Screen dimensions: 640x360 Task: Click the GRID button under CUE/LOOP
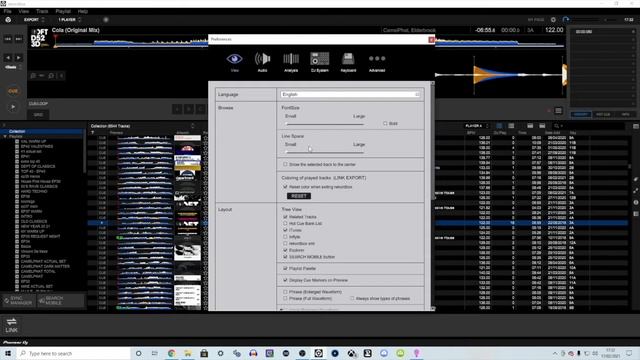tap(38, 115)
